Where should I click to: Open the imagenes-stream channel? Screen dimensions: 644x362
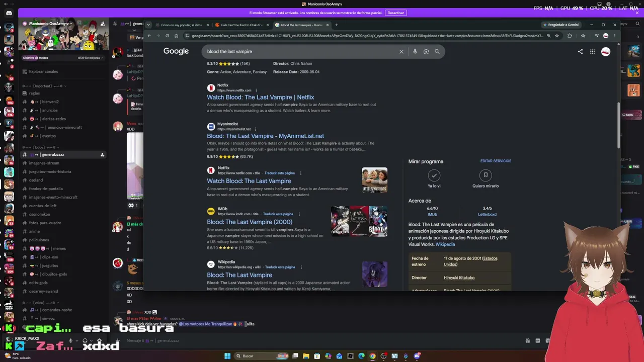point(63,163)
